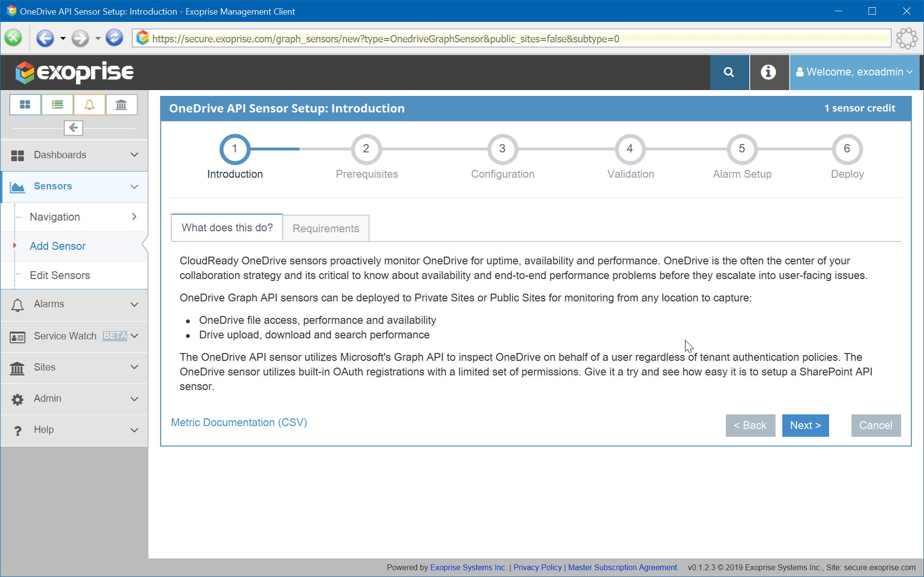Click the info circle icon in header
This screenshot has width=924, height=577.
pos(768,72)
